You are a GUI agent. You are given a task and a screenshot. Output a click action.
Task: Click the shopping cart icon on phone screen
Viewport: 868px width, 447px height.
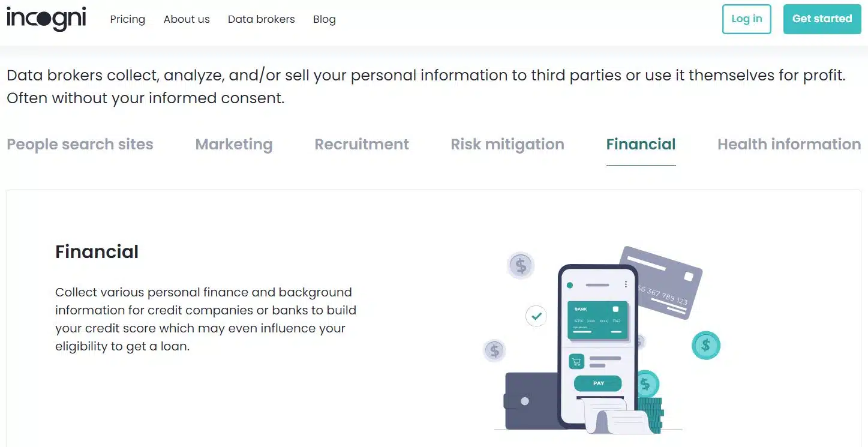point(576,362)
